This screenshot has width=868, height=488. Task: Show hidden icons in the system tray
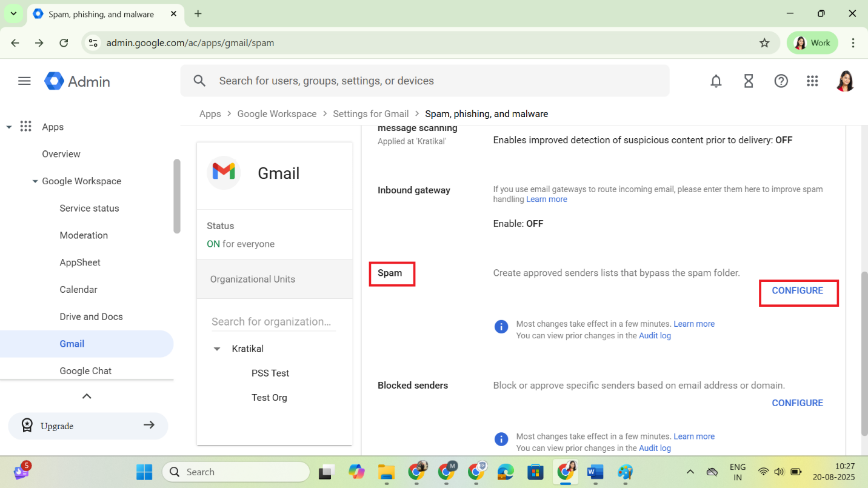[x=690, y=472]
